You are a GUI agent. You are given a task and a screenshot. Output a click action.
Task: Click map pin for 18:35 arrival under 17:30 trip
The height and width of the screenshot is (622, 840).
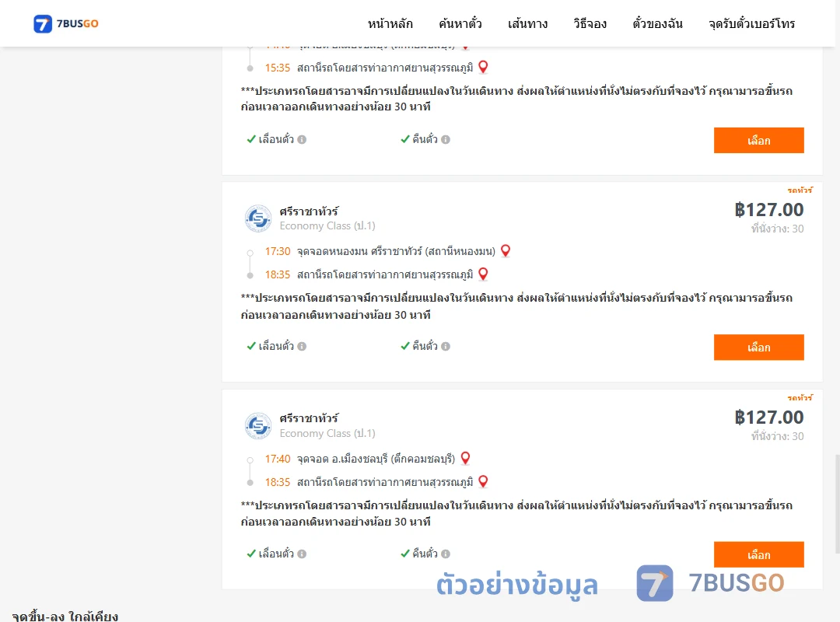click(x=483, y=274)
